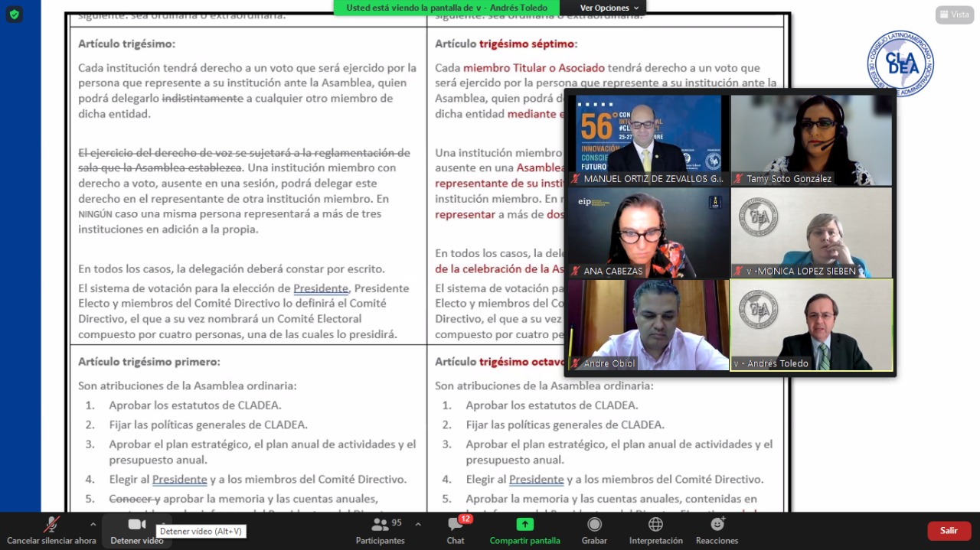Select Tamy Soto González video tile
Viewport: 980px width, 550px height.
pyautogui.click(x=812, y=139)
